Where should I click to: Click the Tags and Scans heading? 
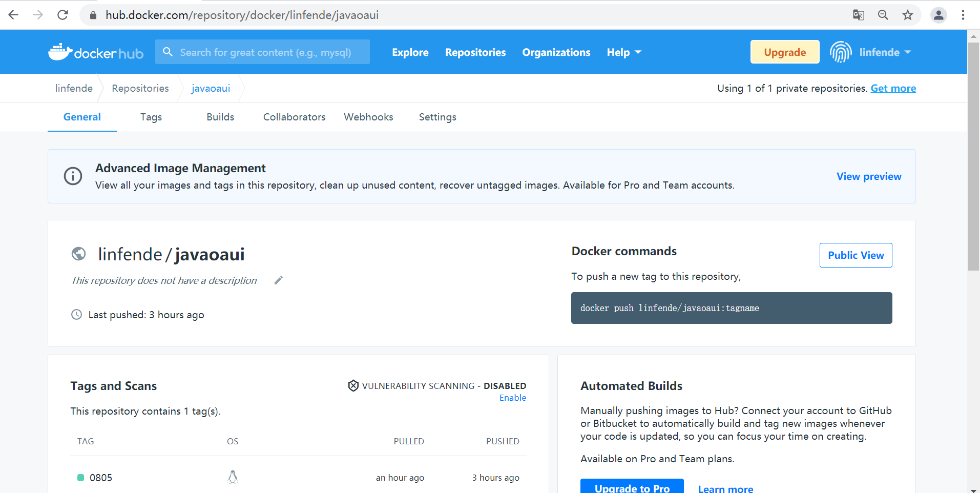pyautogui.click(x=114, y=386)
